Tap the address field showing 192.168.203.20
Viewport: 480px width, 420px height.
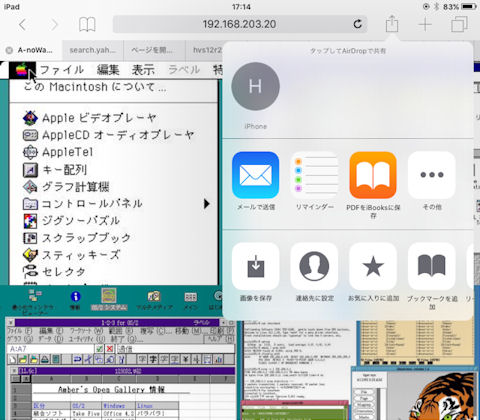coord(240,24)
